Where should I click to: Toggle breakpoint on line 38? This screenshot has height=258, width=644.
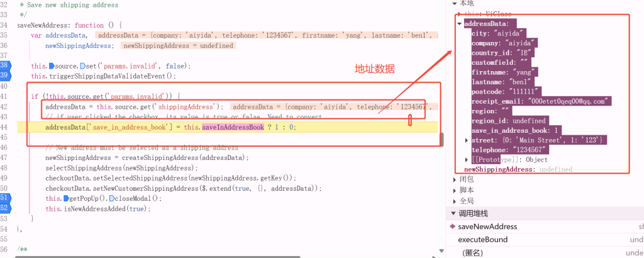4,65
